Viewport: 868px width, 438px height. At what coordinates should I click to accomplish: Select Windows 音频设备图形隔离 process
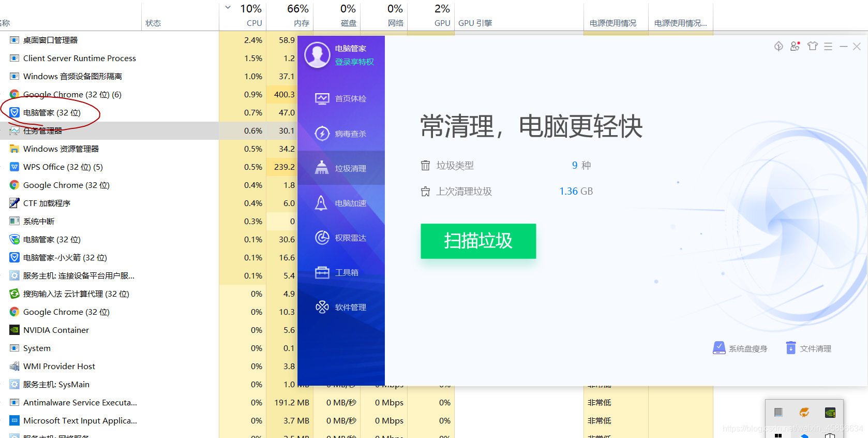tap(109, 76)
